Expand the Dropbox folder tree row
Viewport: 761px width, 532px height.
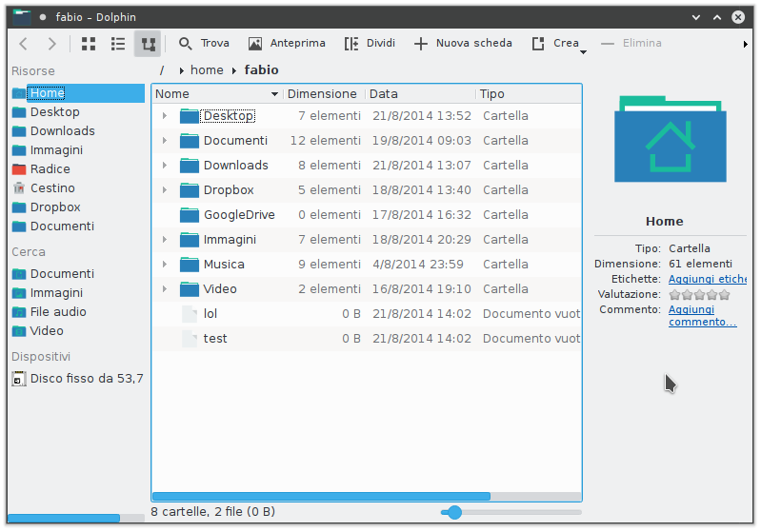coord(165,190)
